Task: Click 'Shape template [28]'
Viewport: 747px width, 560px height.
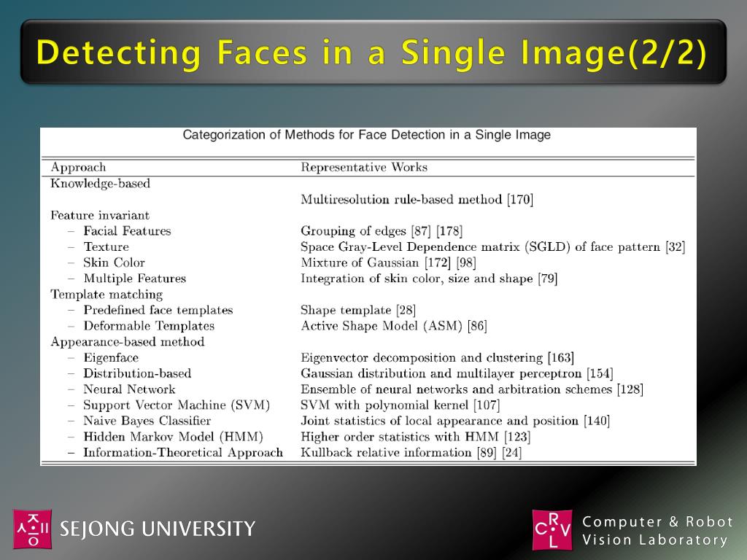Action: tap(358, 310)
